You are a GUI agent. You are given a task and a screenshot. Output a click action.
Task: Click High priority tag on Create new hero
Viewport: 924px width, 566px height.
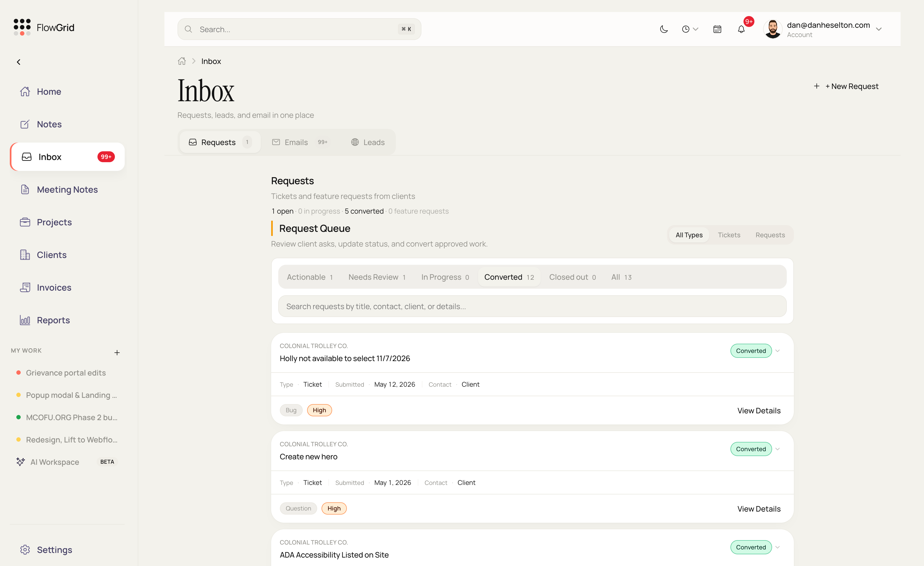(334, 508)
